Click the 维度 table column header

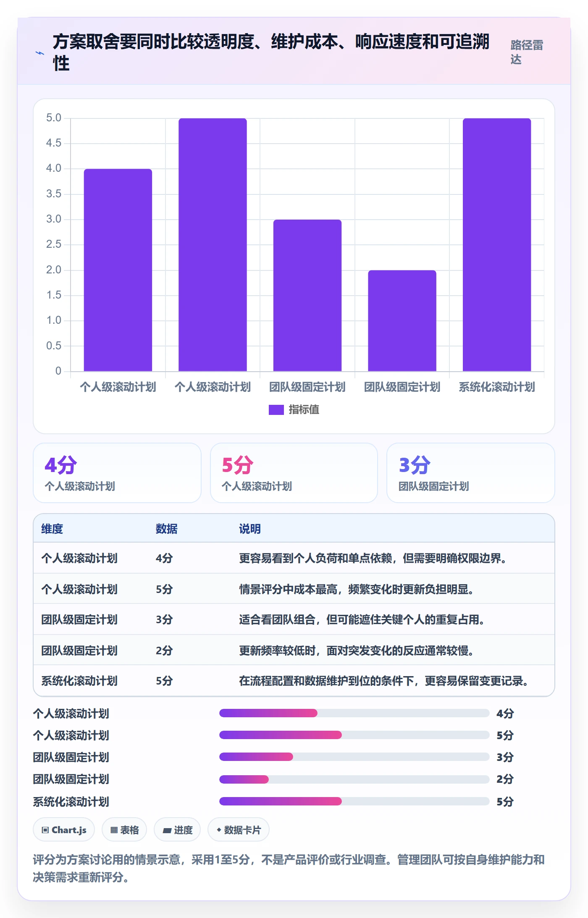[52, 529]
